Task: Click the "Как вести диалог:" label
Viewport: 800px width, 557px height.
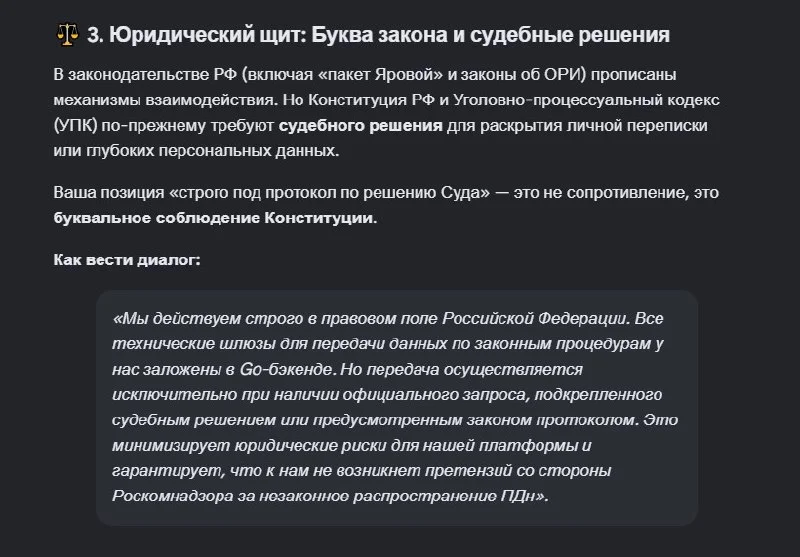Action: (x=127, y=260)
